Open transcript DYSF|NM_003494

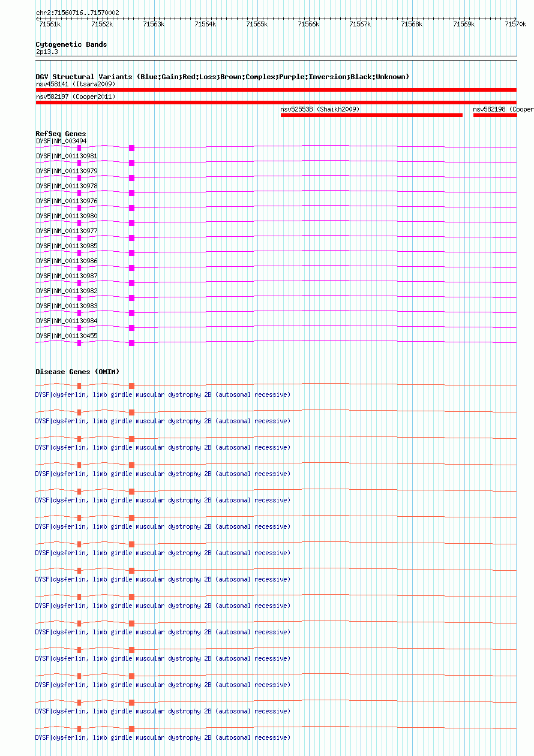tap(61, 141)
